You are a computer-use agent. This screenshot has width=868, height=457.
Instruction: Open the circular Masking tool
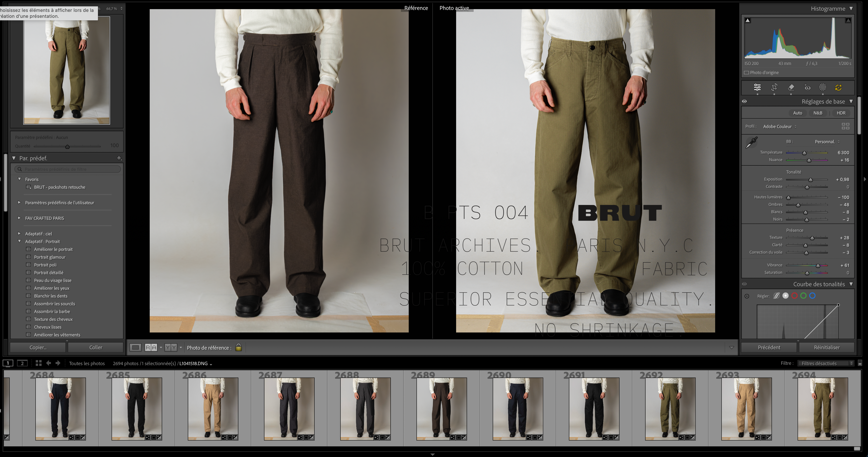click(x=822, y=88)
